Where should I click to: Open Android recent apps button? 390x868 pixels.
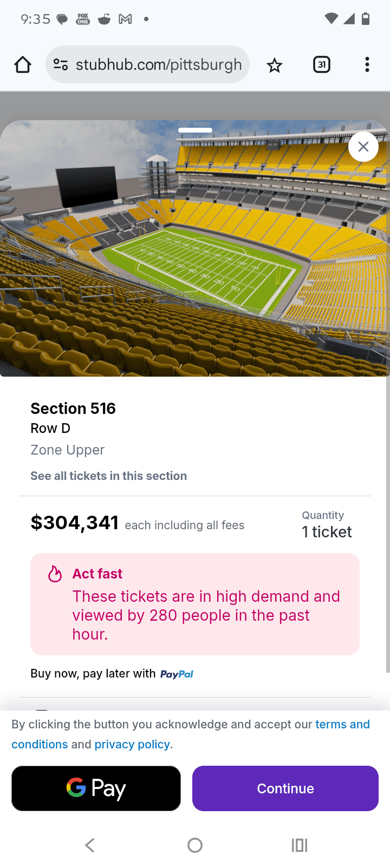300,845
